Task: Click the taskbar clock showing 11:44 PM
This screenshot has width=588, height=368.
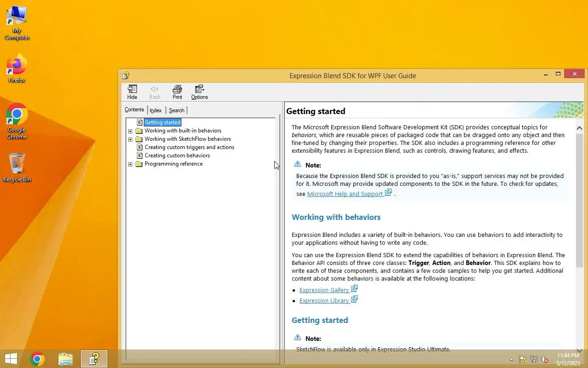Action: pyautogui.click(x=568, y=359)
